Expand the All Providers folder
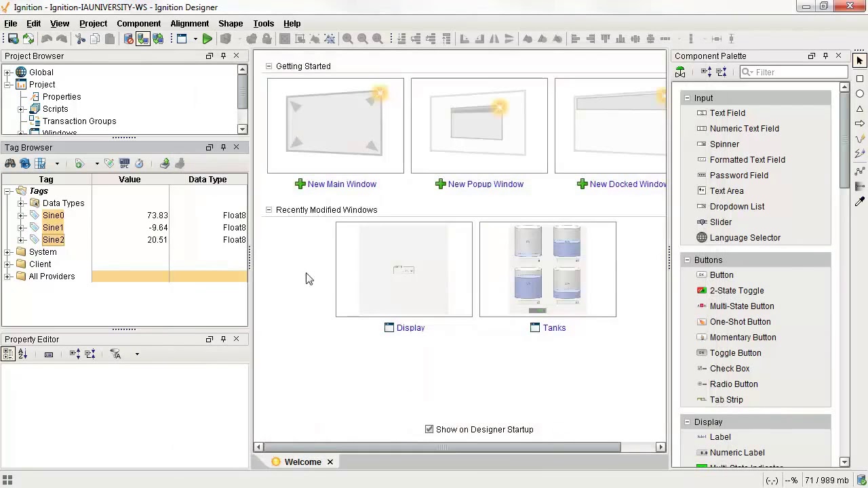 (x=8, y=277)
